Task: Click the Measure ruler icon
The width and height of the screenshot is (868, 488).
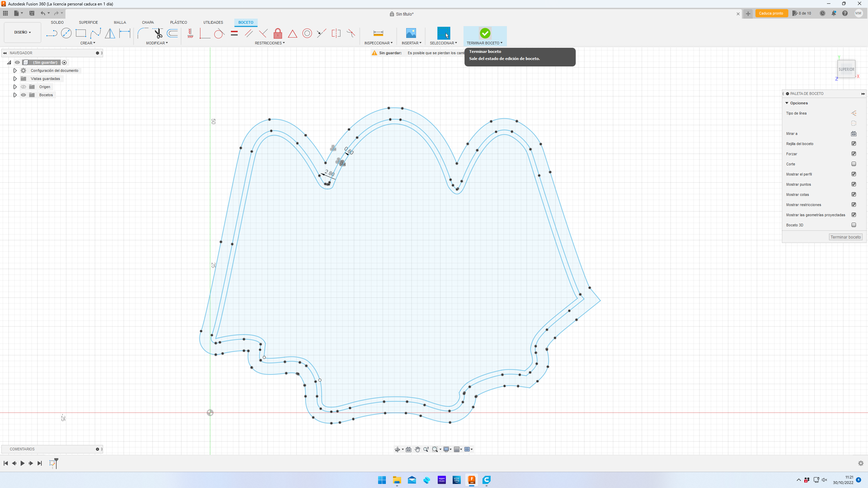Action: point(378,33)
